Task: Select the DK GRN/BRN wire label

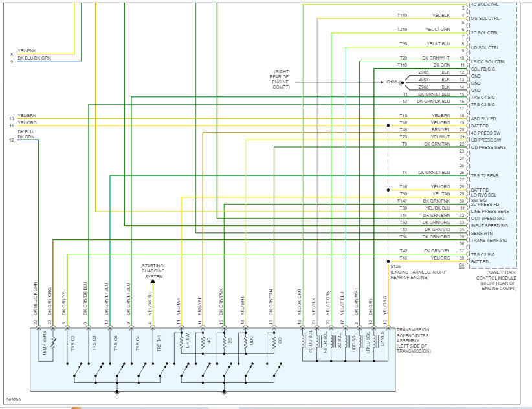Action: click(x=436, y=216)
